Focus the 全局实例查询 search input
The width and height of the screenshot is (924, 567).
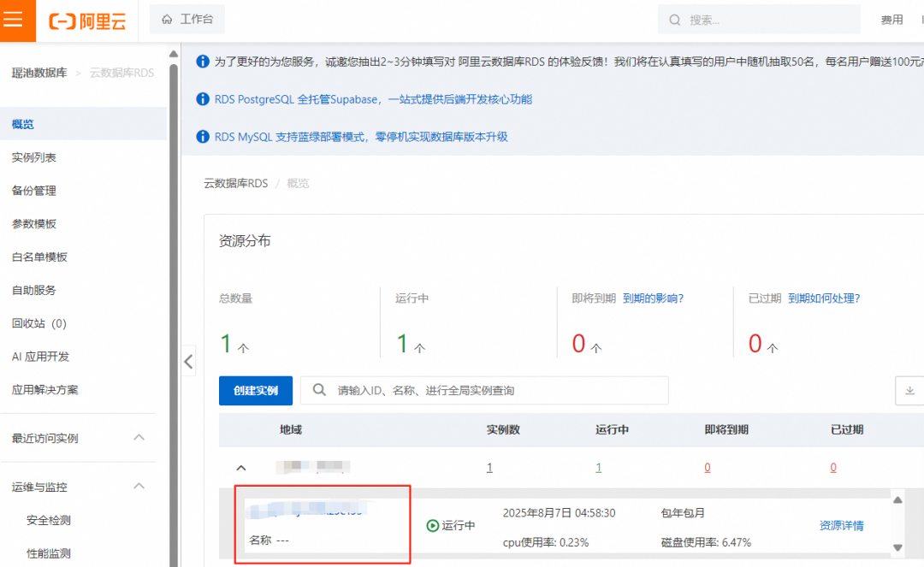click(x=484, y=390)
